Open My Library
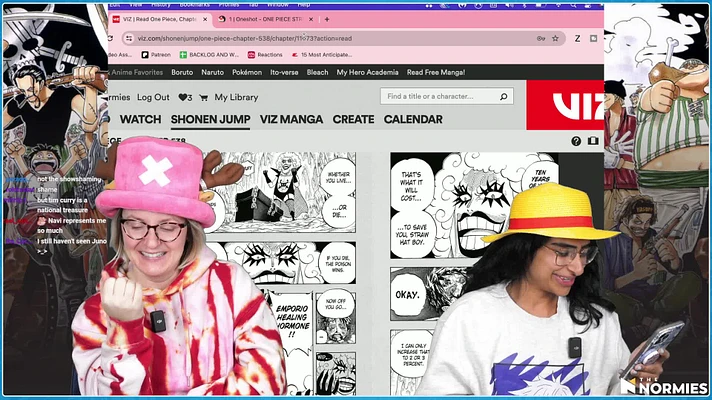The height and width of the screenshot is (400, 712). (x=236, y=97)
